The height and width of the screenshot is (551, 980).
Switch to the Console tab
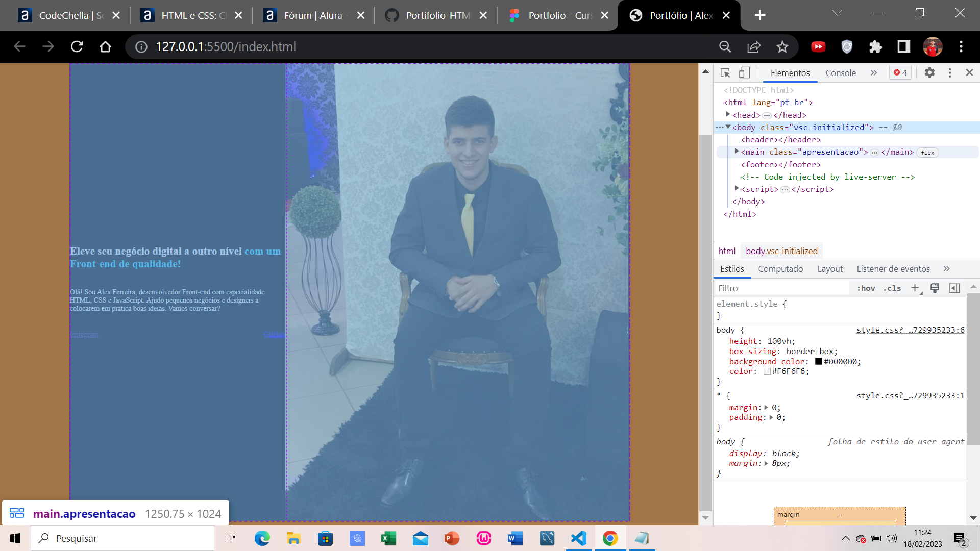pyautogui.click(x=841, y=73)
